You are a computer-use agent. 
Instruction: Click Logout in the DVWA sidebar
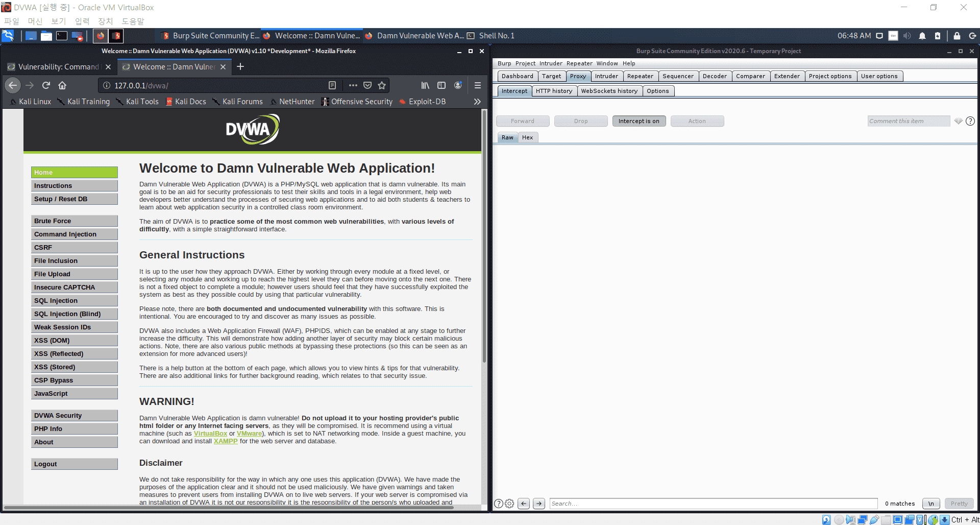[75, 464]
